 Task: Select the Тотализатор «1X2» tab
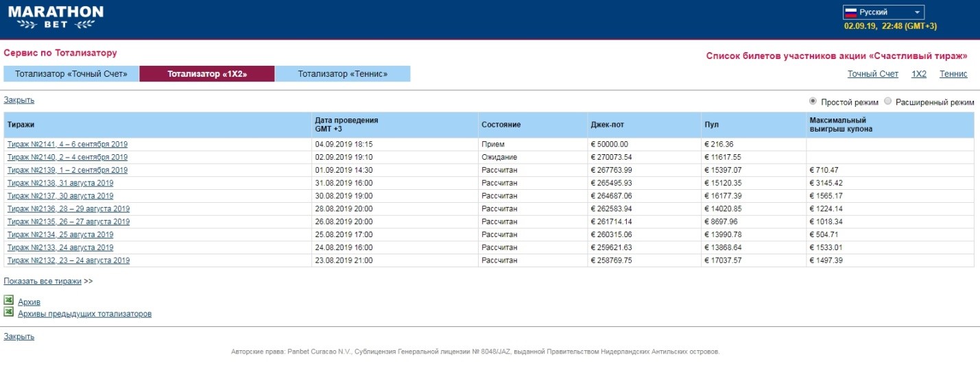tap(206, 74)
